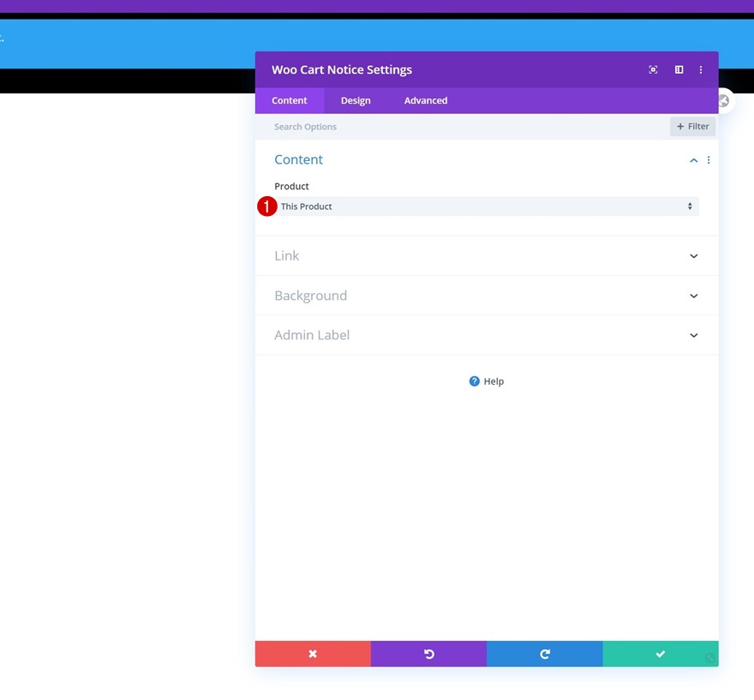Open the Content section three-dot options

click(709, 160)
